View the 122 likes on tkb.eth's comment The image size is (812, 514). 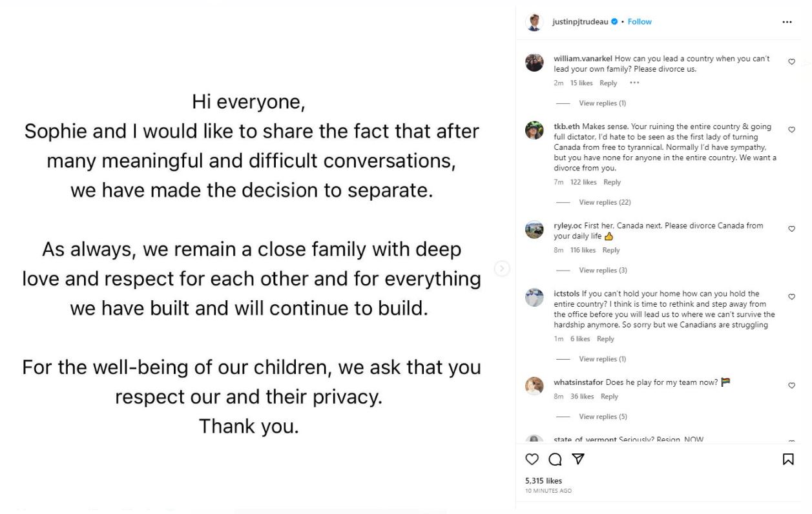tap(583, 182)
